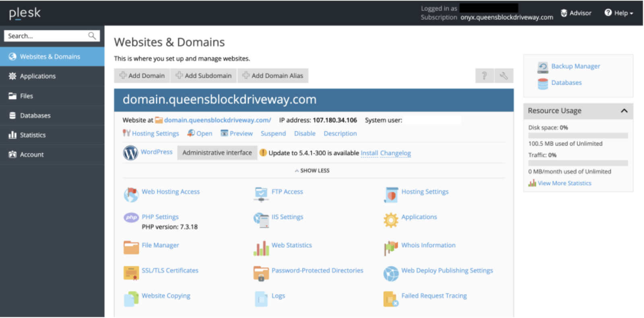Click the Backup Manager icon
Screen dimensions: 644x318
[x=543, y=67]
